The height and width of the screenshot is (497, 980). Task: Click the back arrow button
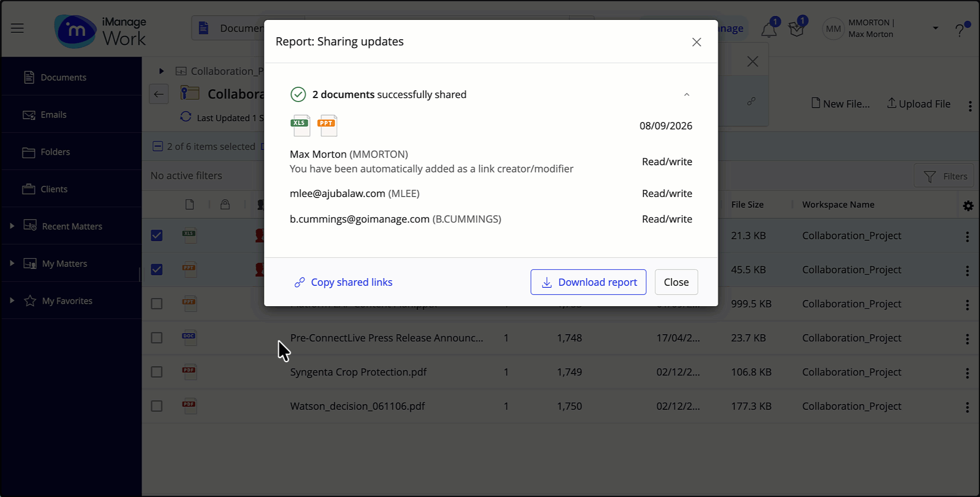coord(159,94)
